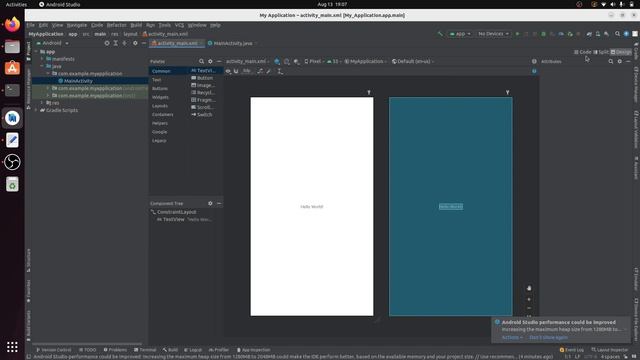Viewport: 640px width, 360px height.
Task: Open Project panel settings gear
Action: [x=135, y=43]
